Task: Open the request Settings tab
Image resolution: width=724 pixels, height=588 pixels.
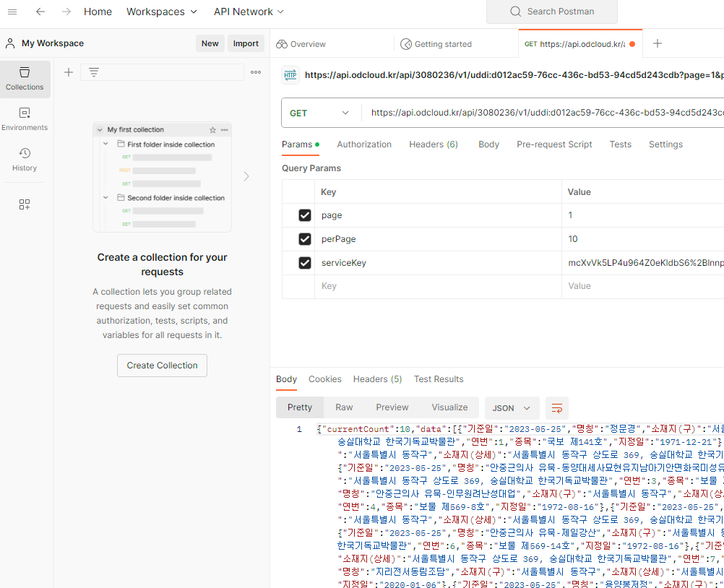Action: pyautogui.click(x=665, y=144)
